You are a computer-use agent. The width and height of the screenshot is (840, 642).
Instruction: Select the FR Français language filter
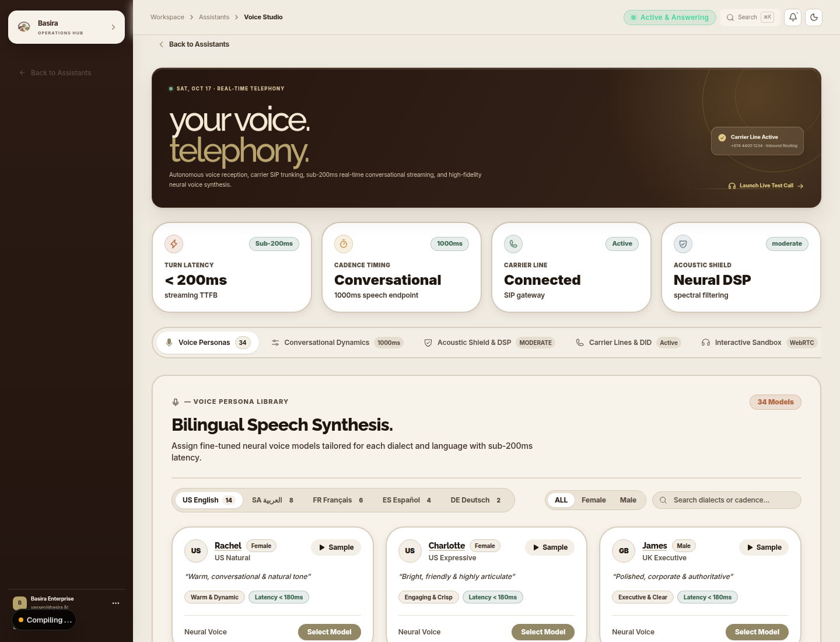click(338, 500)
